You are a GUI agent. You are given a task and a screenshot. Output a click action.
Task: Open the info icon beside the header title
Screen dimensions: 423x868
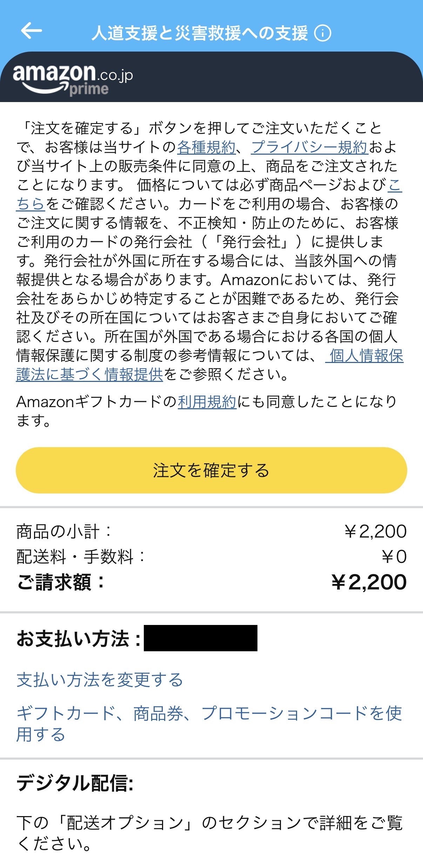pos(322,33)
